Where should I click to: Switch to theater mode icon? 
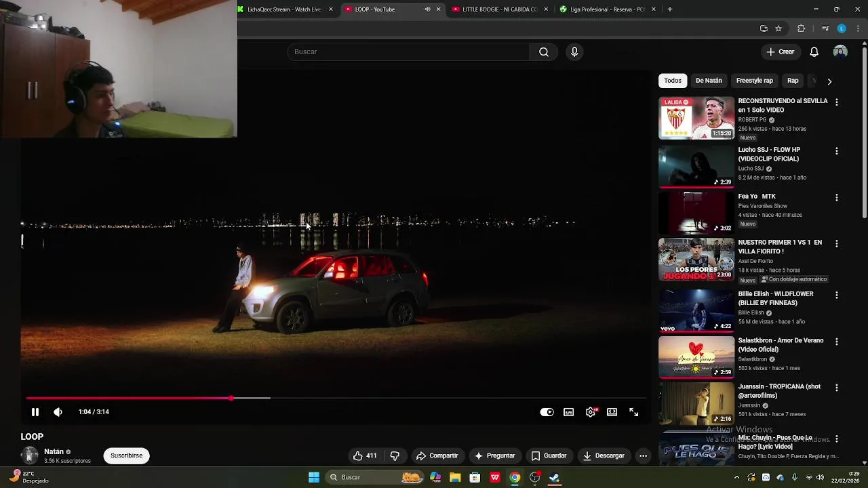click(612, 412)
